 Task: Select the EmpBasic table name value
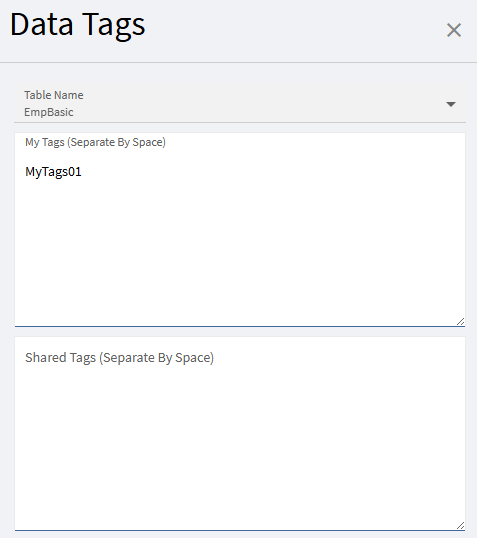(x=49, y=112)
